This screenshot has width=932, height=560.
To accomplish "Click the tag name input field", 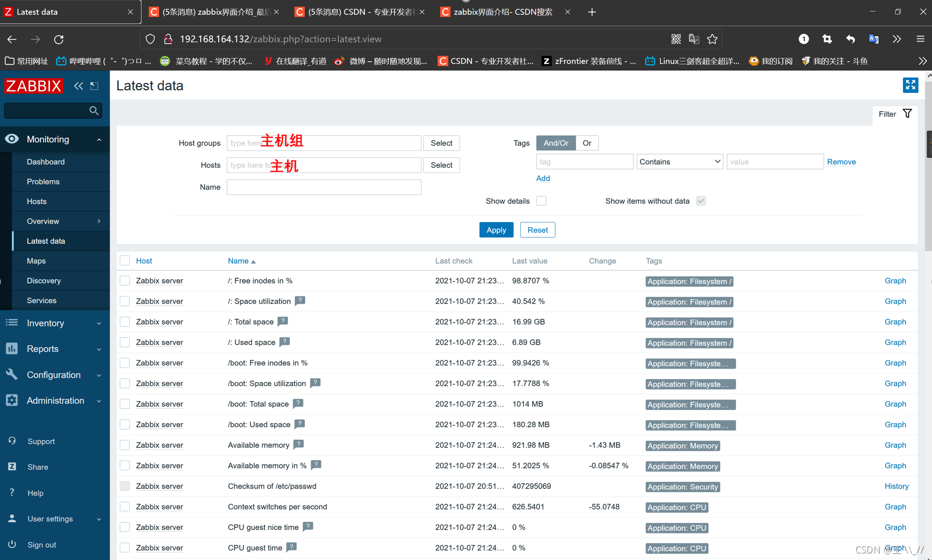I will pos(584,162).
